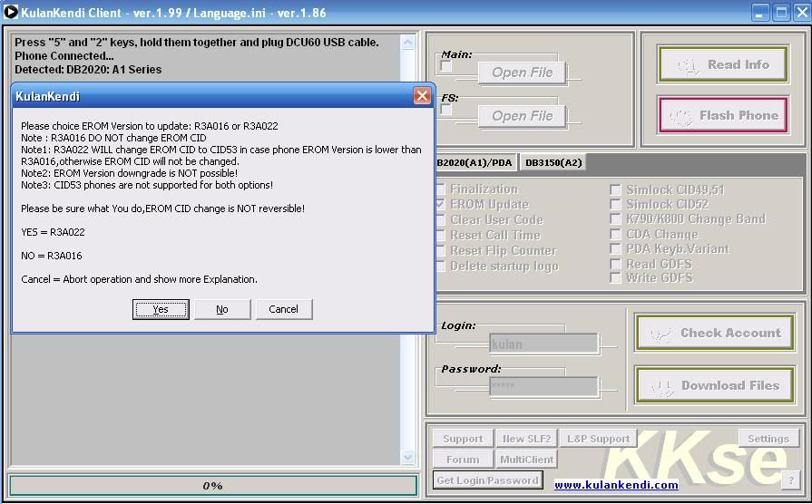
Task: Click the KulanKendi app icon in title bar
Action: tap(10, 12)
